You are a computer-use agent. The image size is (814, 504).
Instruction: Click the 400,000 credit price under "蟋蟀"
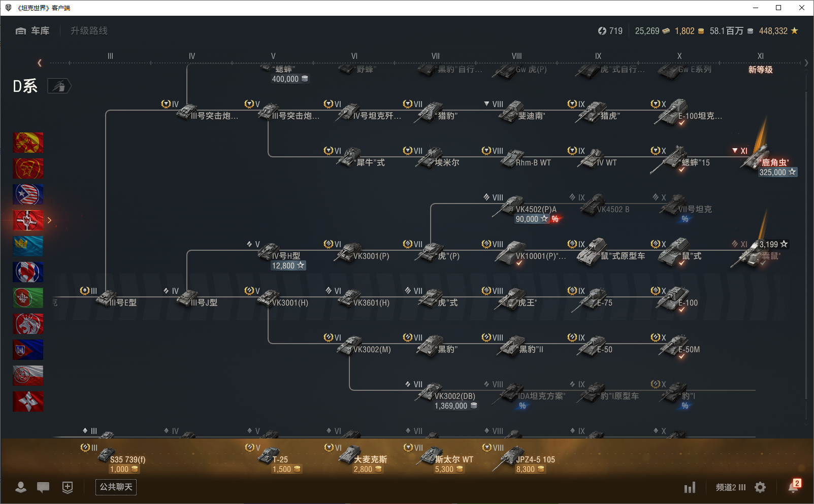tap(290, 79)
